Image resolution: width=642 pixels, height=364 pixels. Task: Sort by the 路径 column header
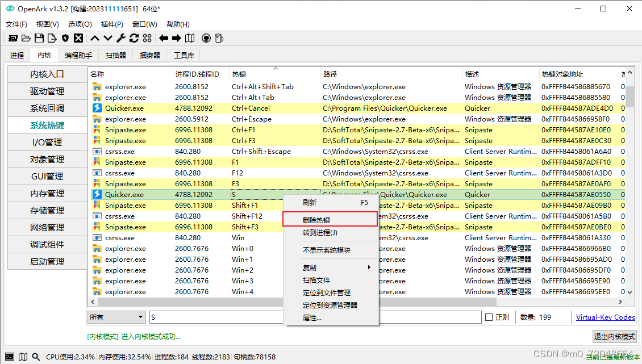tap(391, 74)
